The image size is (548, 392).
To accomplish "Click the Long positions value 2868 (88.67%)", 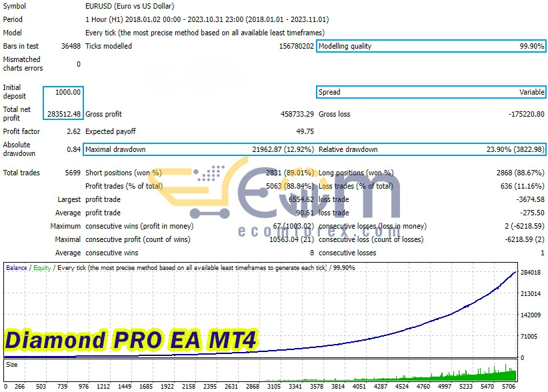I will coord(521,173).
